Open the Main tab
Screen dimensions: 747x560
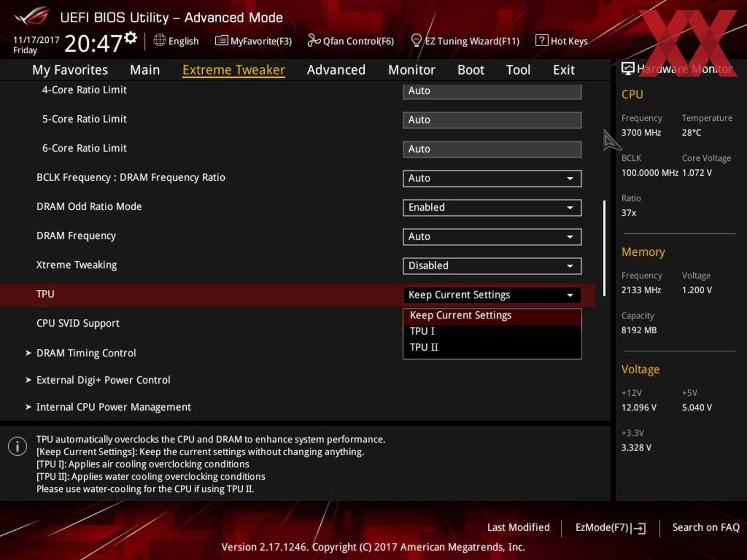click(145, 70)
